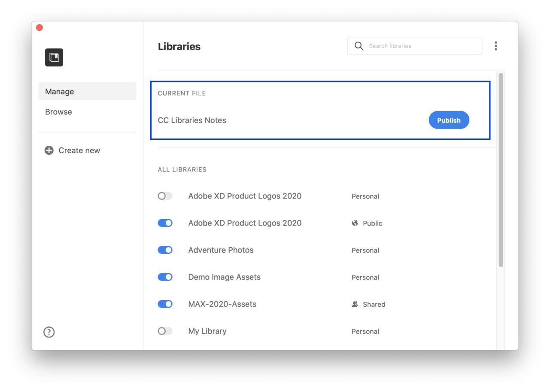Screen dimensions: 550x392
Task: Disable the Public Adobe XD Product Logos 2020 library
Action: [x=165, y=223]
